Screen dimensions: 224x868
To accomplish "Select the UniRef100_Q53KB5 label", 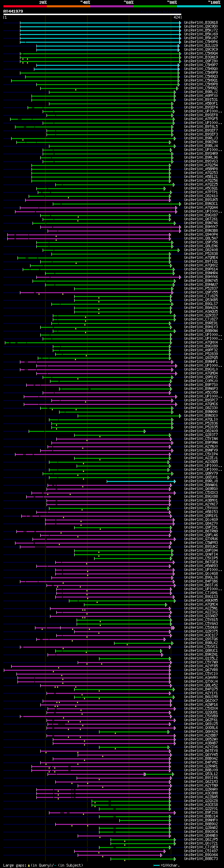I will coord(201,300).
